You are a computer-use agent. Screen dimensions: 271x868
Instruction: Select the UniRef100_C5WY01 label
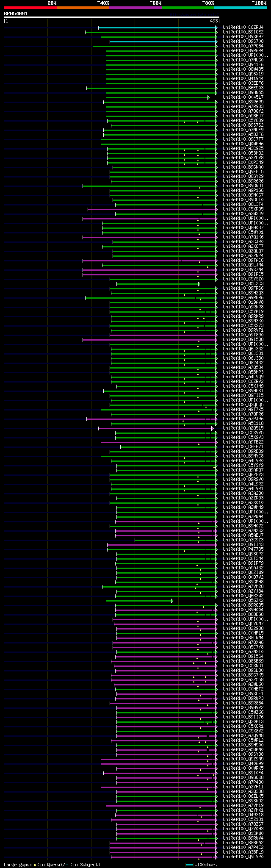pyautogui.click(x=243, y=233)
